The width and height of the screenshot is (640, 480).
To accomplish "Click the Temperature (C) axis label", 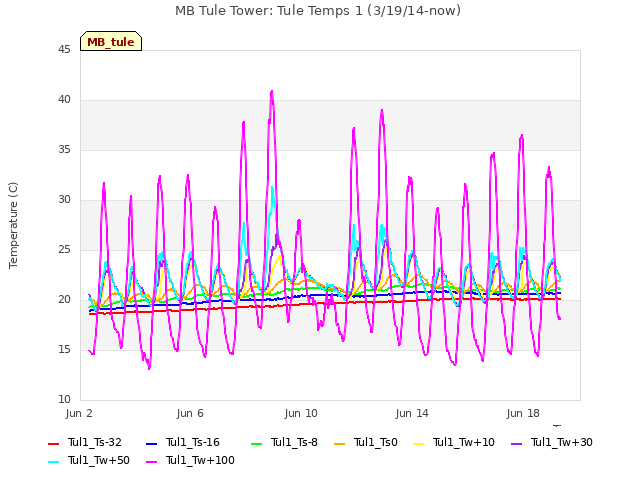I will coord(13,225).
